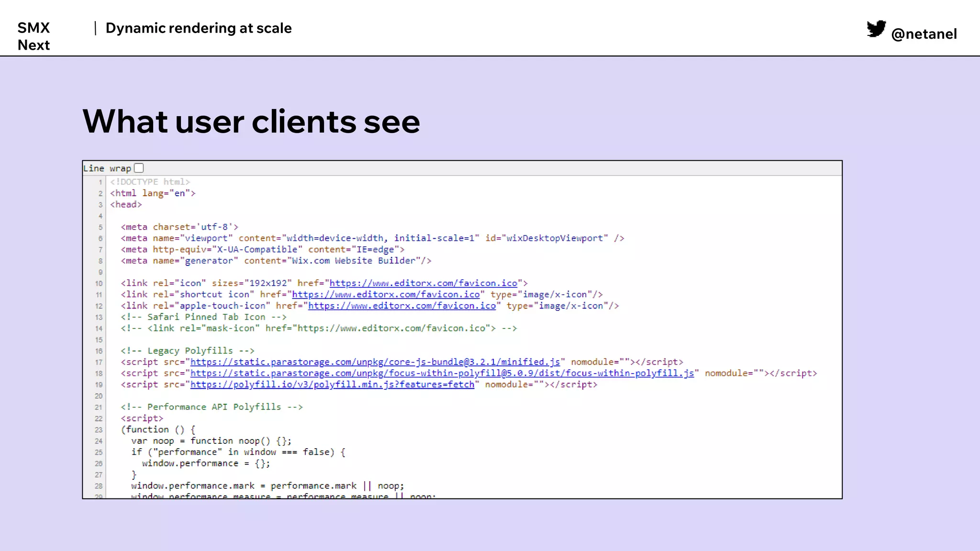This screenshot has height=551, width=980.
Task: Click the '(function () {' line
Action: pos(158,430)
